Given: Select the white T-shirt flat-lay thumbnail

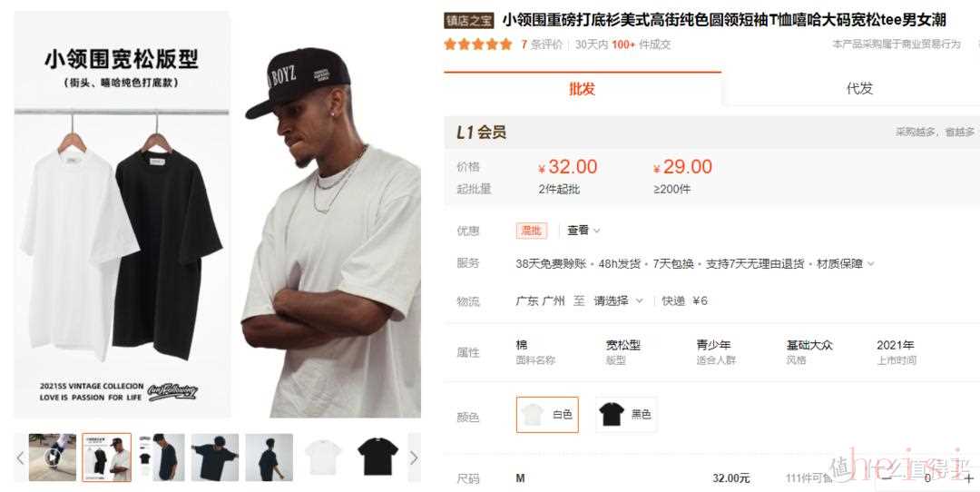Looking at the screenshot, I should [x=323, y=457].
